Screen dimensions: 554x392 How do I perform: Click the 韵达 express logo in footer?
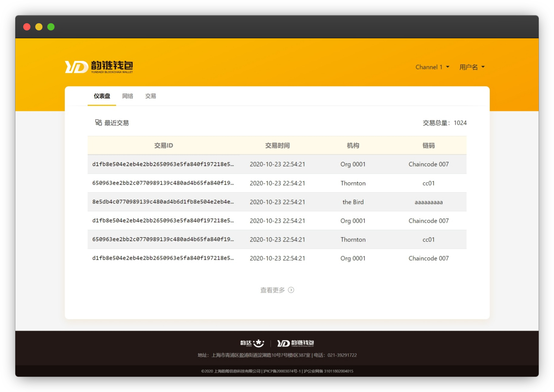252,343
